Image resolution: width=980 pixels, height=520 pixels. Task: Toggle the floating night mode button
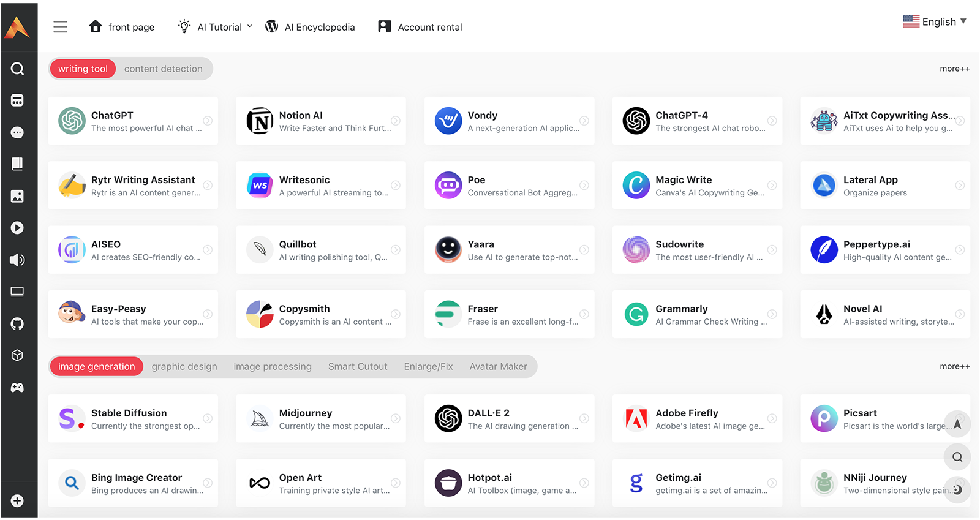957,490
